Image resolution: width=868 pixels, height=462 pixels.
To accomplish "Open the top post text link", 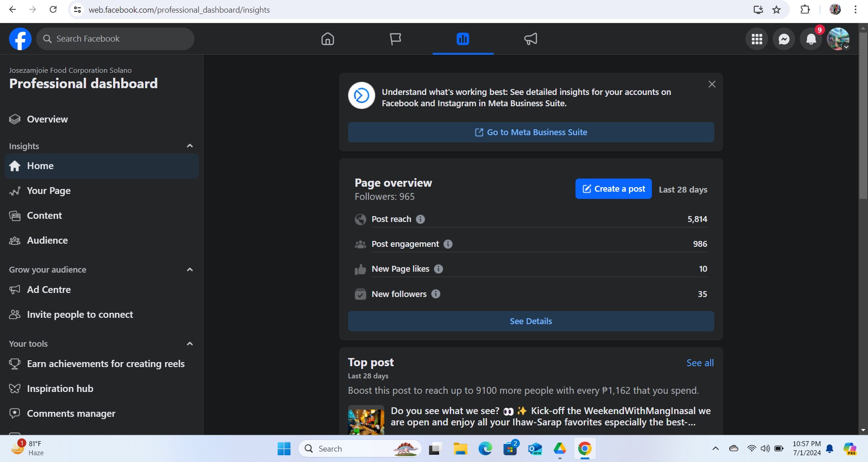I will (551, 417).
